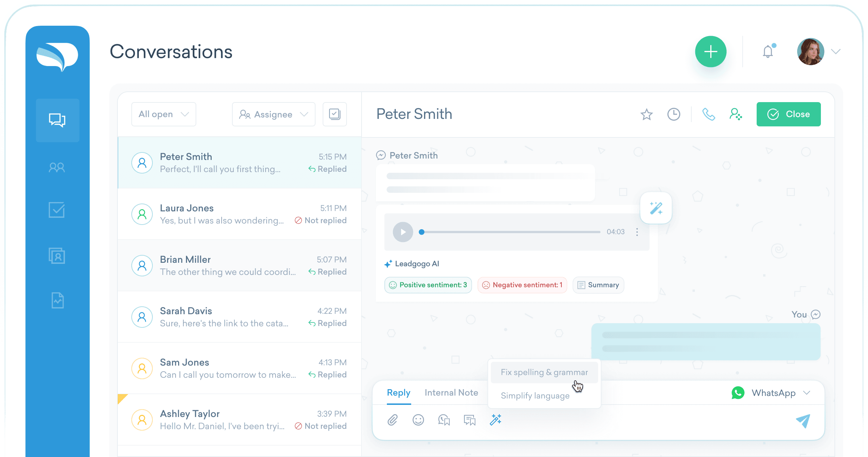The height and width of the screenshot is (457, 868).
Task: Click the snooze clock icon
Action: coord(673,115)
